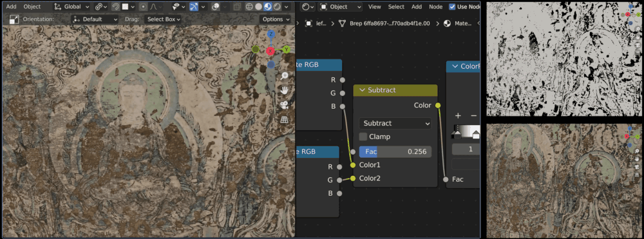Toggle snapping magnet icon

click(115, 6)
